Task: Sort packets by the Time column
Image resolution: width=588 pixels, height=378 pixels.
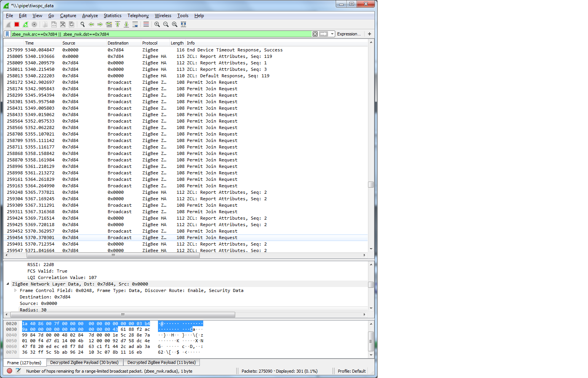Action: 43,43
